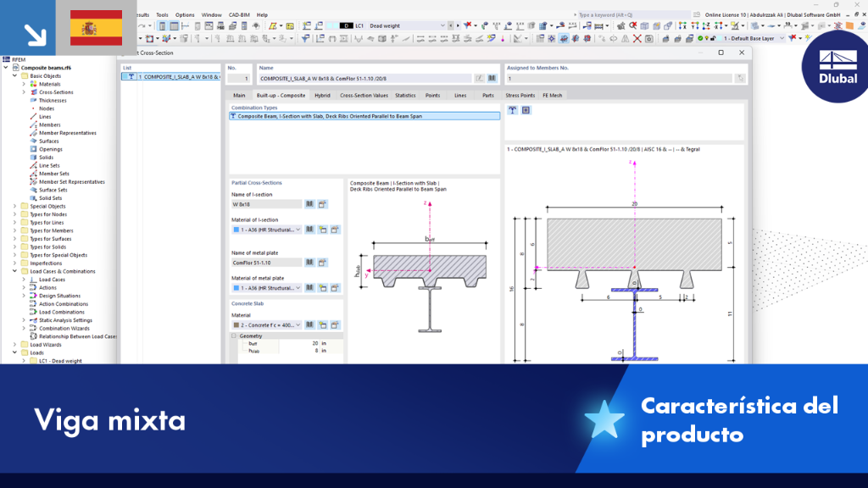Collapse Geometry group expander

234,335
